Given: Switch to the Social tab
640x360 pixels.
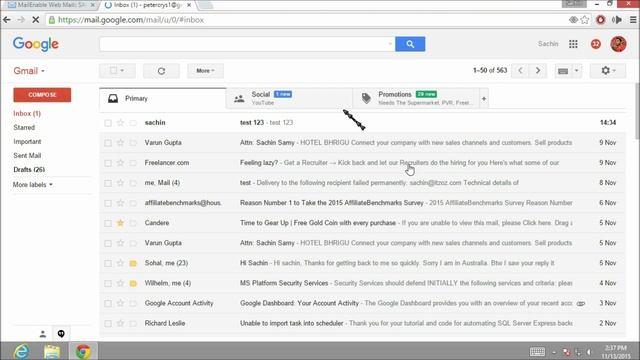Looking at the screenshot, I should (x=289, y=99).
